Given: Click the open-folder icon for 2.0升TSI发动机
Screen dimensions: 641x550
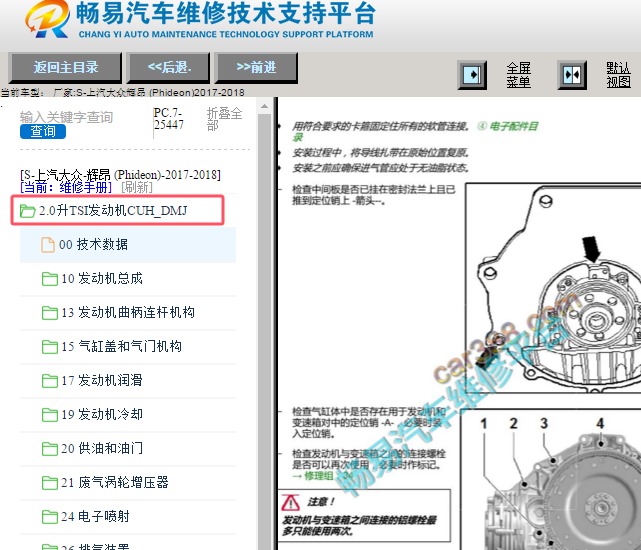Looking at the screenshot, I should tap(27, 211).
